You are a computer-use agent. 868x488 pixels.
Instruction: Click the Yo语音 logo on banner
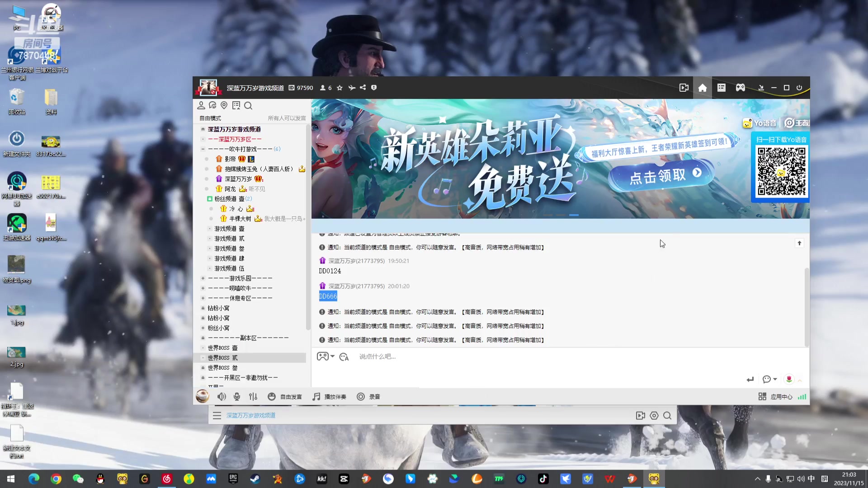(760, 123)
